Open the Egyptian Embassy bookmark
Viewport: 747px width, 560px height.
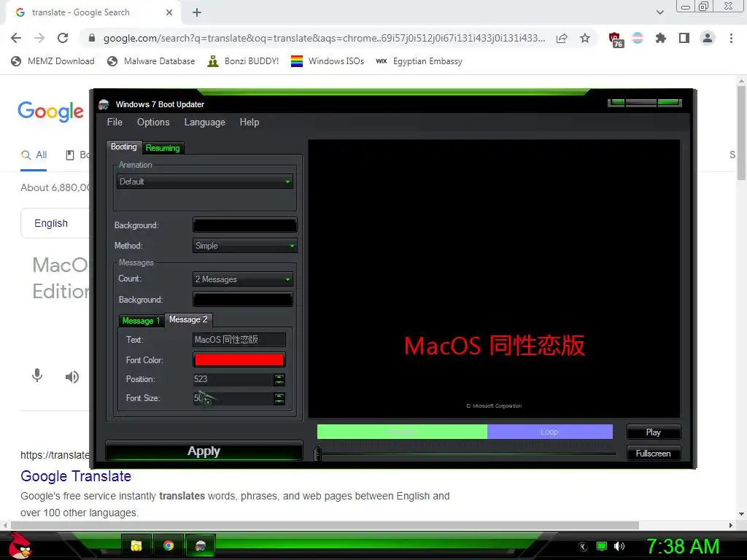click(x=419, y=61)
